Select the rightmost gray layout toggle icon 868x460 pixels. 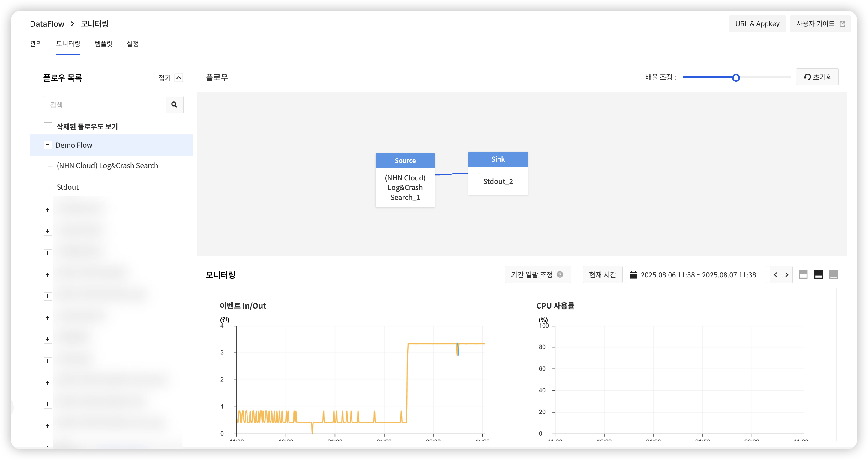pos(833,274)
